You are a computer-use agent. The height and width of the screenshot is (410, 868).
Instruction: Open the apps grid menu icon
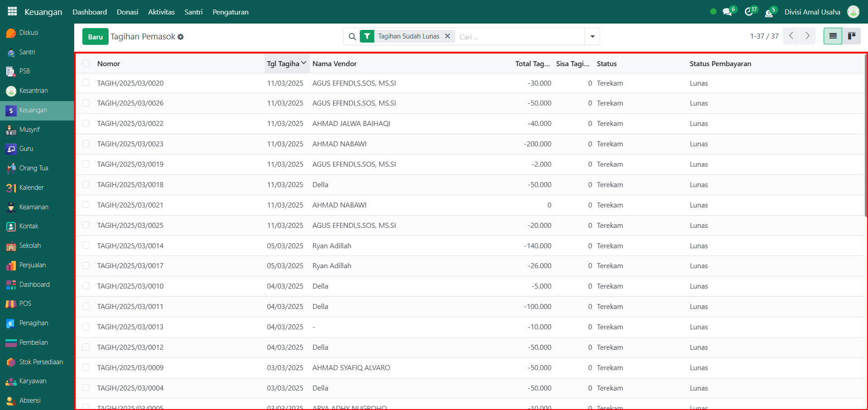[x=12, y=11]
